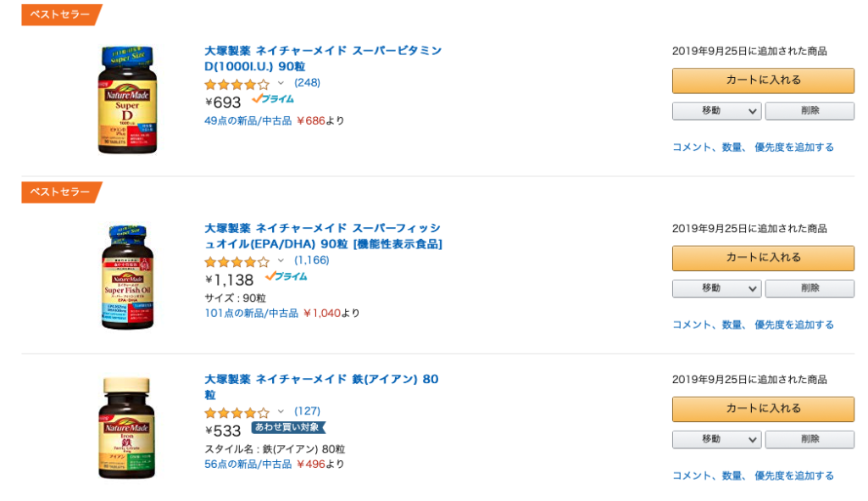The image size is (868, 501).
Task: Open star rating chevron for Vitamin D item
Action: pyautogui.click(x=281, y=83)
